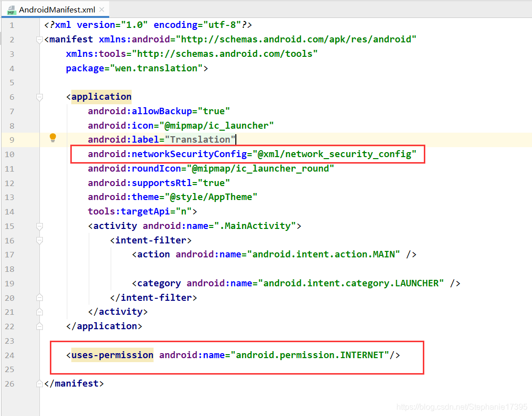Click xmlns:android schema URL value
The width and height of the screenshot is (532, 416).
click(x=296, y=39)
